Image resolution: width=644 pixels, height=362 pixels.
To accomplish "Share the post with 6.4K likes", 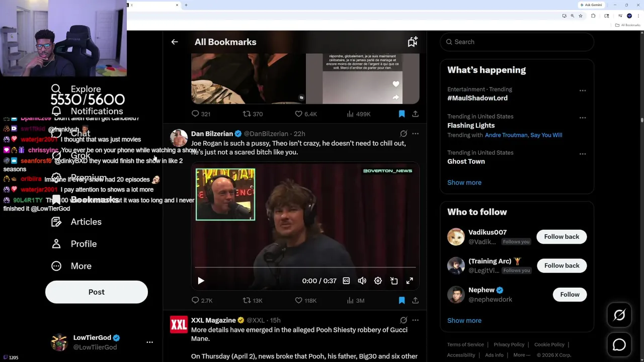I will (415, 114).
